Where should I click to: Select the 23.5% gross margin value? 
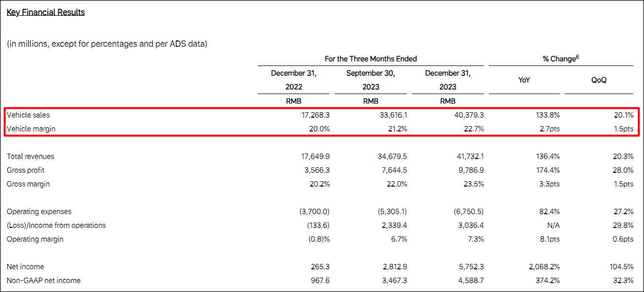pos(473,184)
